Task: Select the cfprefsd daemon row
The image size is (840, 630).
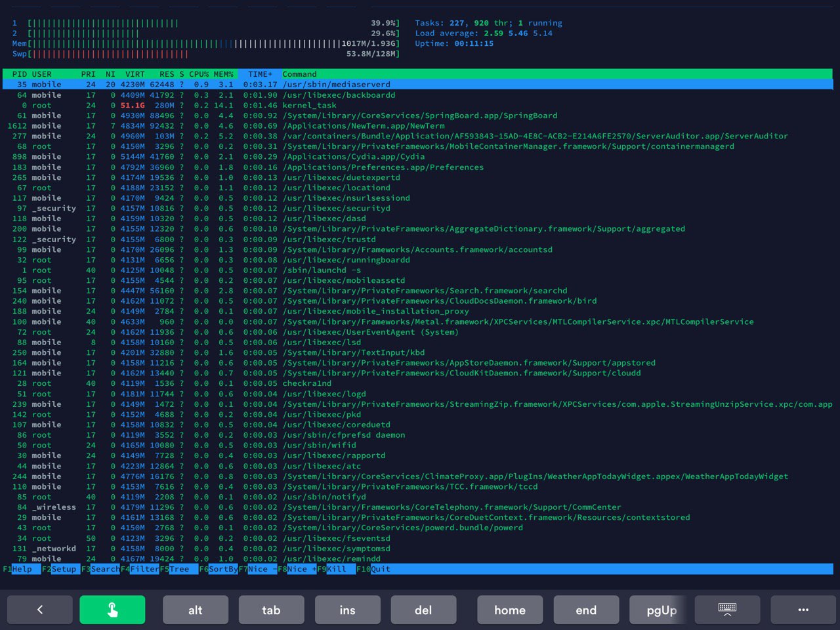Action: click(x=417, y=435)
